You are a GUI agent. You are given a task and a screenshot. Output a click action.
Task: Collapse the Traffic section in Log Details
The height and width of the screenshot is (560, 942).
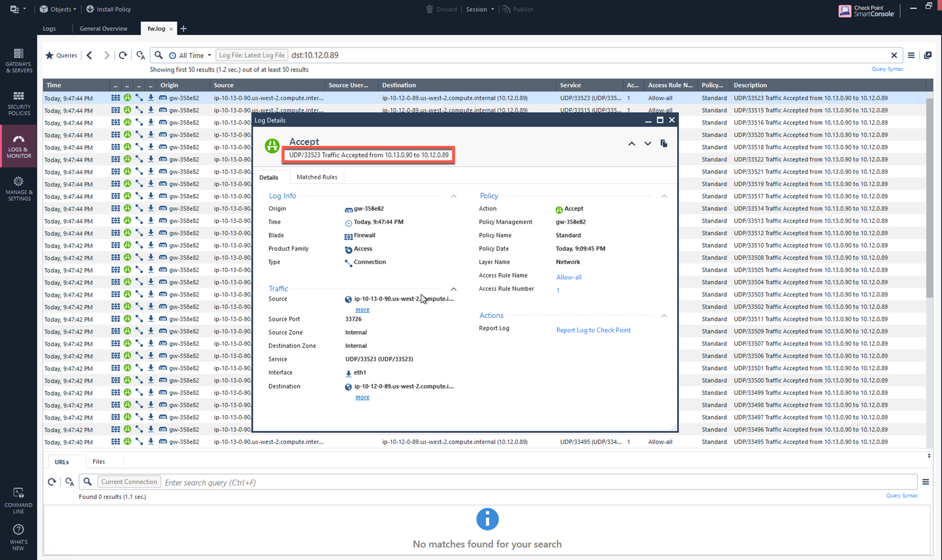[x=453, y=289]
